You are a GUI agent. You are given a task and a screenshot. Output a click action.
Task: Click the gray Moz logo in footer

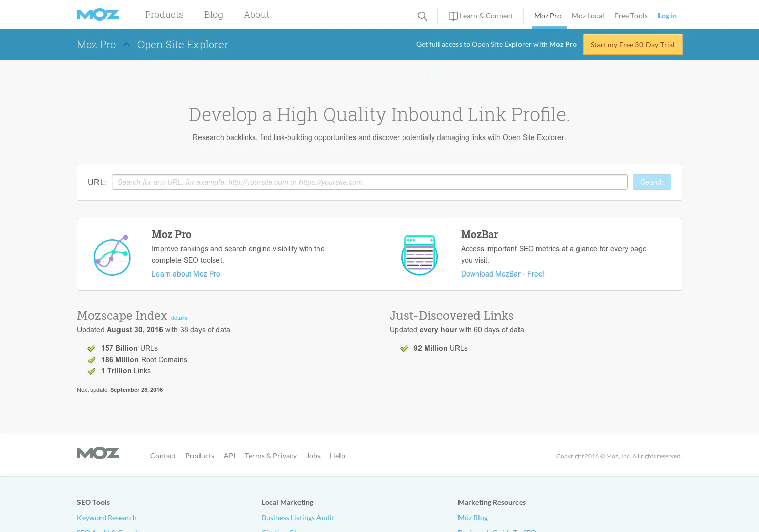[x=98, y=453]
